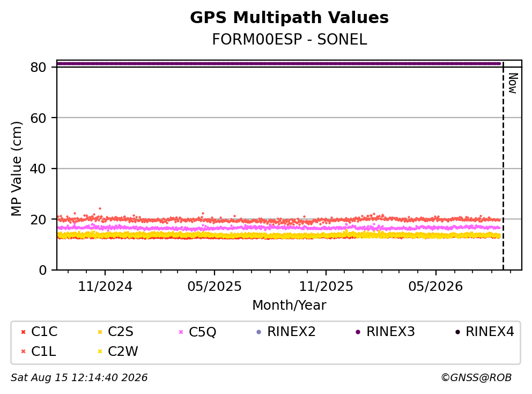The height and width of the screenshot is (394, 532).
Task: Click the ©GNSS@ROB credit text
Action: pyautogui.click(x=476, y=378)
